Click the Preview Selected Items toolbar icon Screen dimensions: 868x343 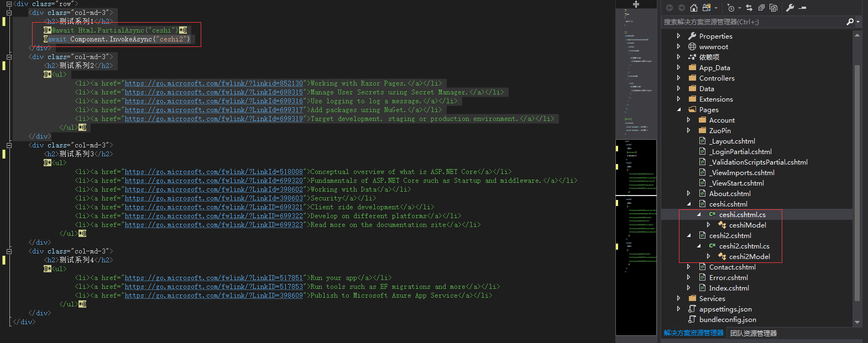803,8
